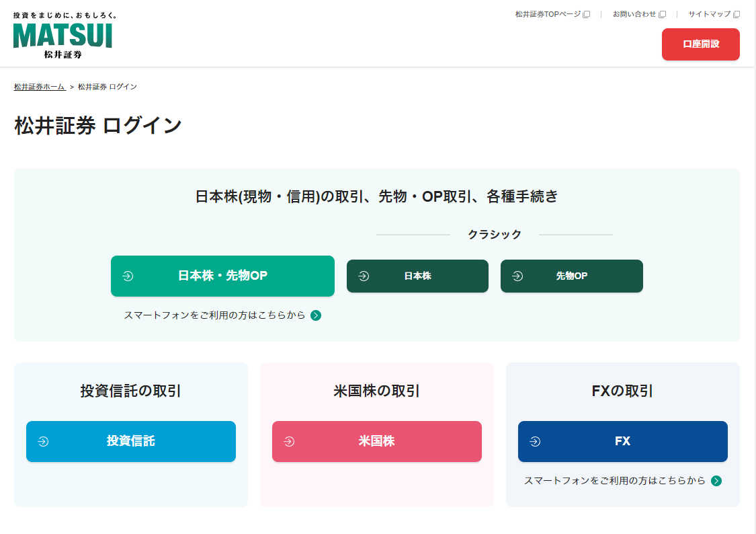The height and width of the screenshot is (534, 756).
Task: Click external-window icon beside お問い合わせ
Action: [x=663, y=15]
